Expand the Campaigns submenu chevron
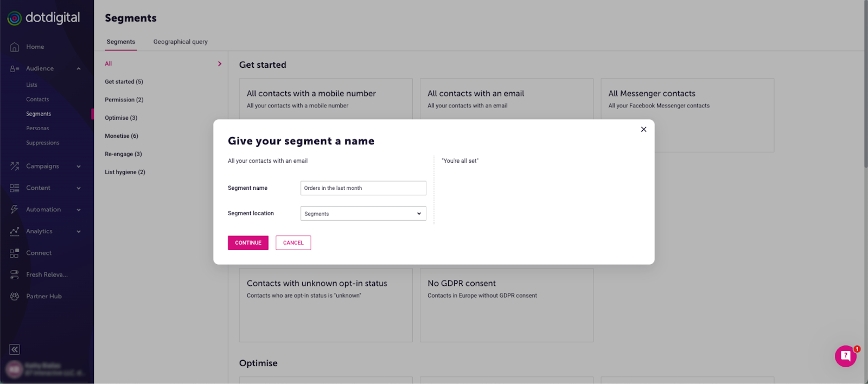 click(79, 167)
